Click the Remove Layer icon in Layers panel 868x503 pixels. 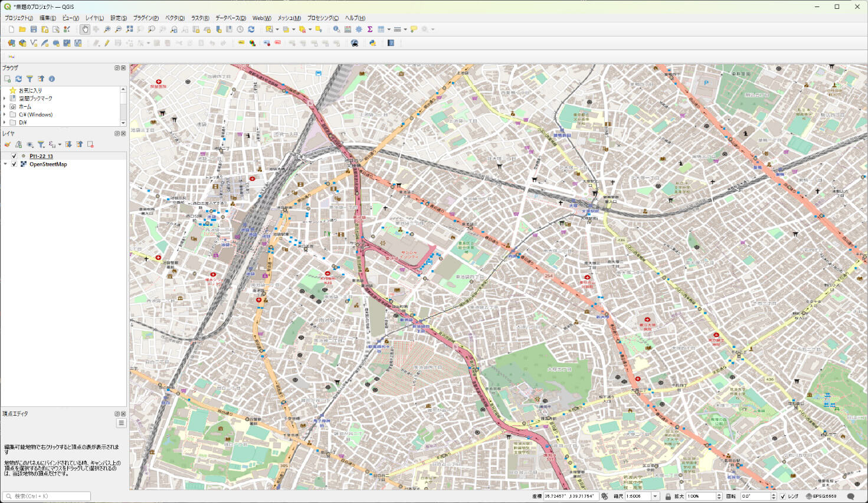coord(90,144)
